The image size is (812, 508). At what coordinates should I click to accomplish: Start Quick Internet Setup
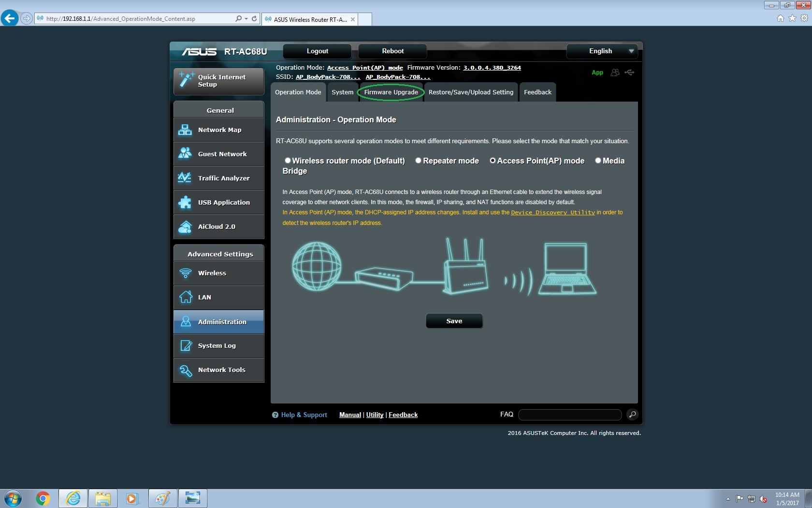[218, 81]
